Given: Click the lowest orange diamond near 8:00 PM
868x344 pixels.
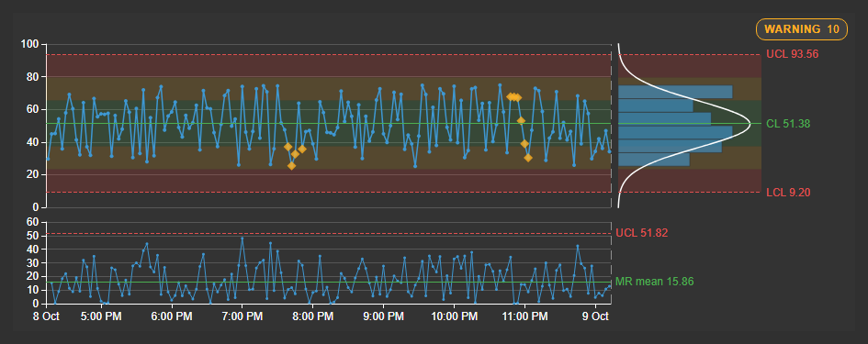Looking at the screenshot, I should 292,165.
